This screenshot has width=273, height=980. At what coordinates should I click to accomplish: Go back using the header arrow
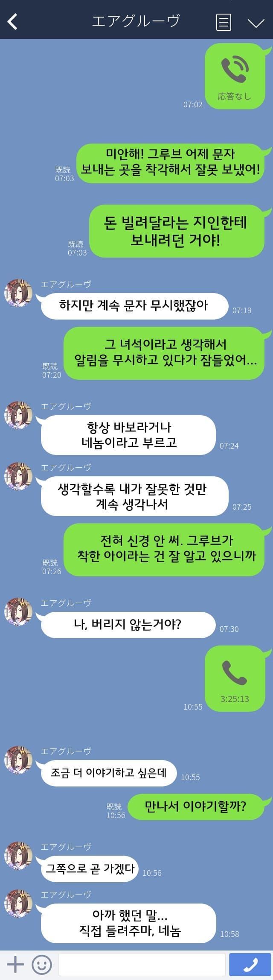pos(13,21)
